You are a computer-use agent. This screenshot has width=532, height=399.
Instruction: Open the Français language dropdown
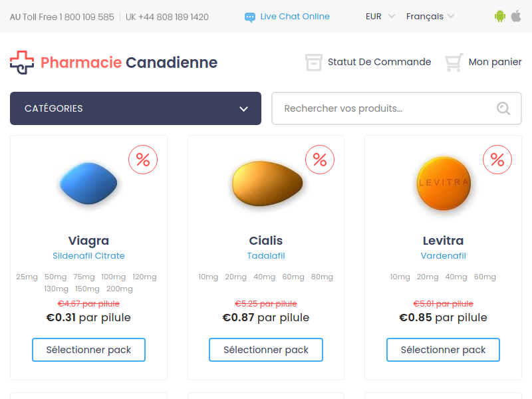430,16
